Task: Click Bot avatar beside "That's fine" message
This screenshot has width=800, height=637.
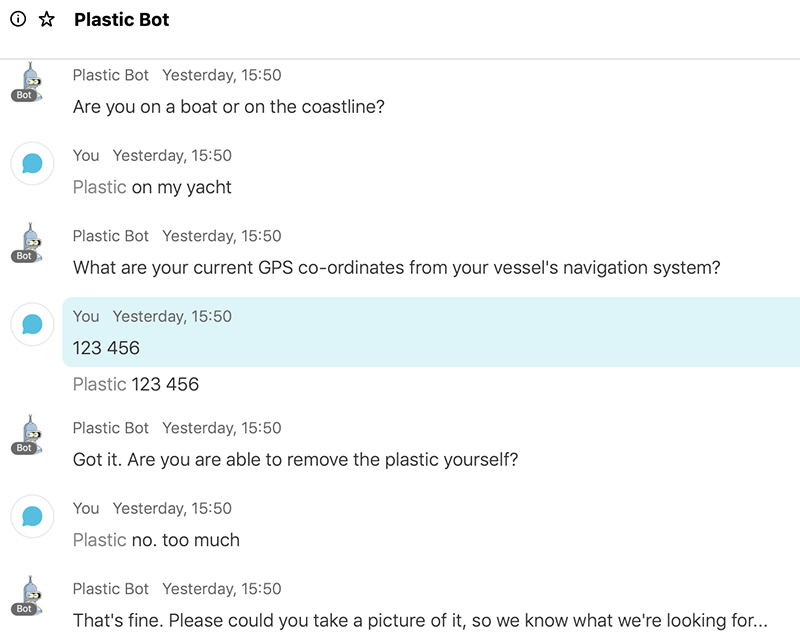Action: (x=32, y=596)
